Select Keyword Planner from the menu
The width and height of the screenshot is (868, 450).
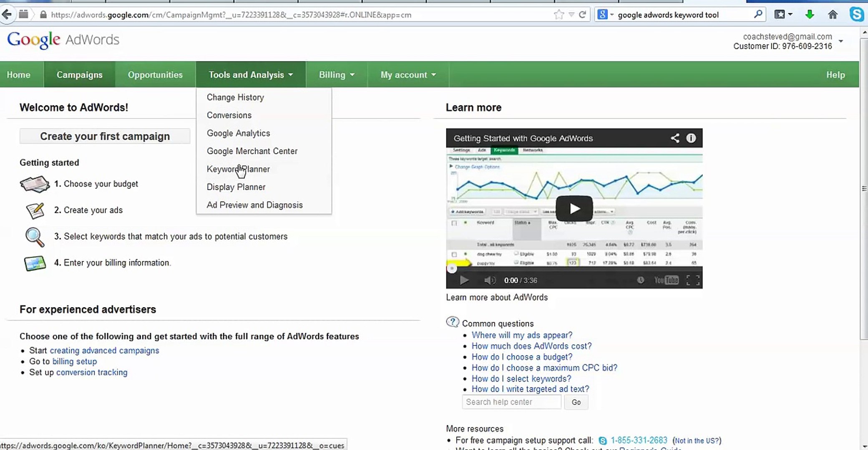(x=238, y=169)
